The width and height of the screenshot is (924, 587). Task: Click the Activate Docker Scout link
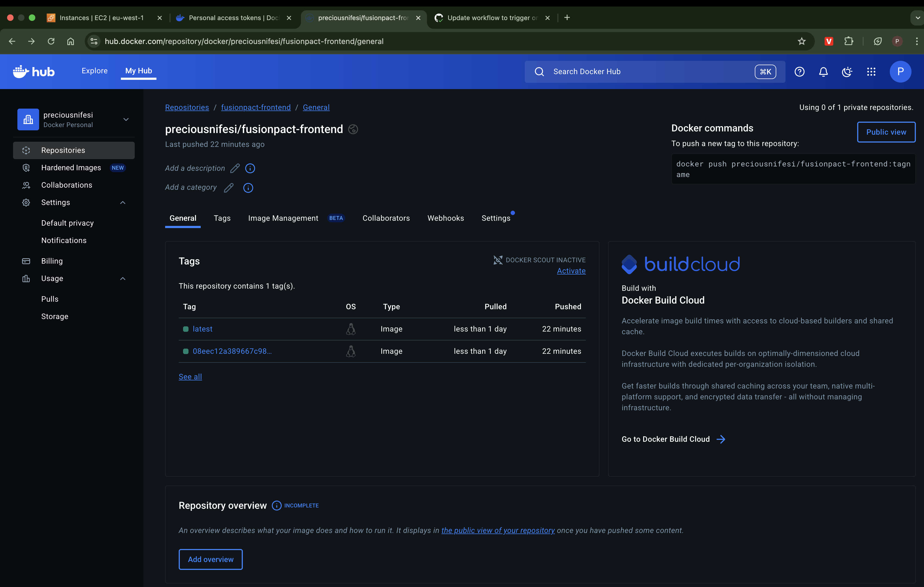(x=571, y=271)
